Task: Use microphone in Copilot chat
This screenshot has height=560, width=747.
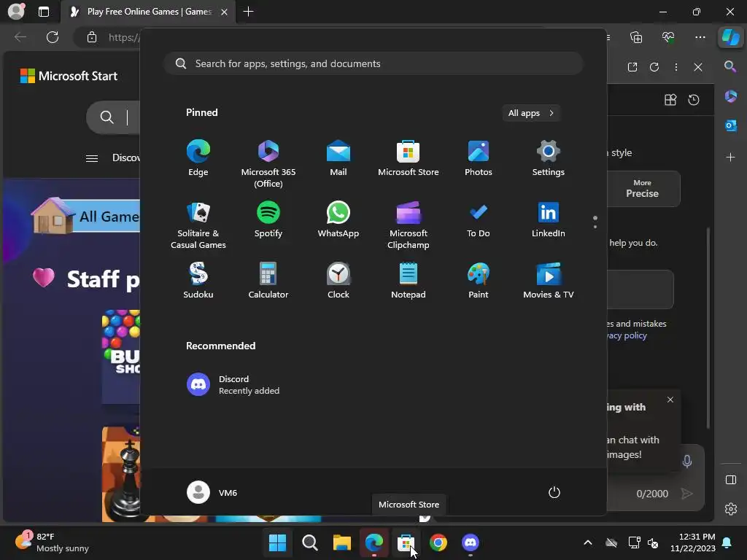Action: point(687,461)
